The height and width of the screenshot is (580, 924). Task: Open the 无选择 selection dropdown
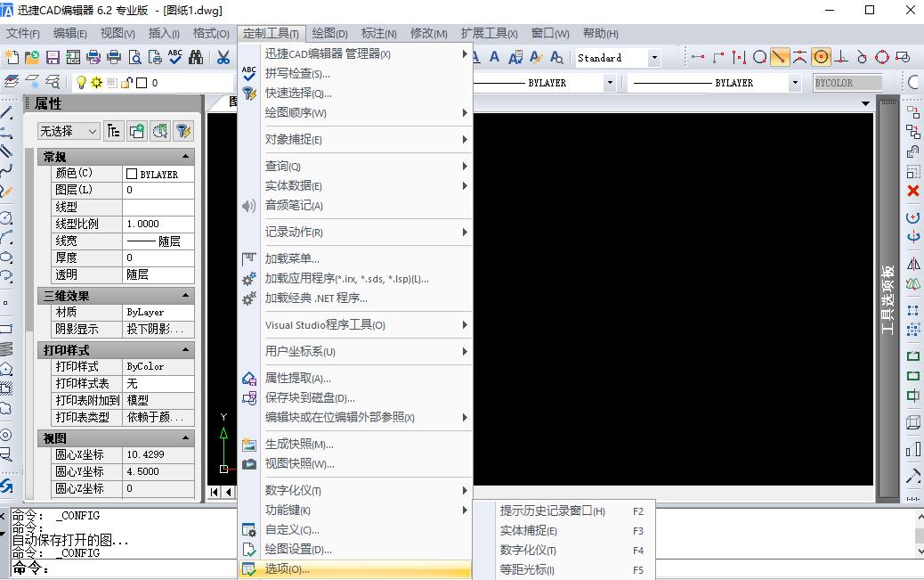tap(69, 131)
